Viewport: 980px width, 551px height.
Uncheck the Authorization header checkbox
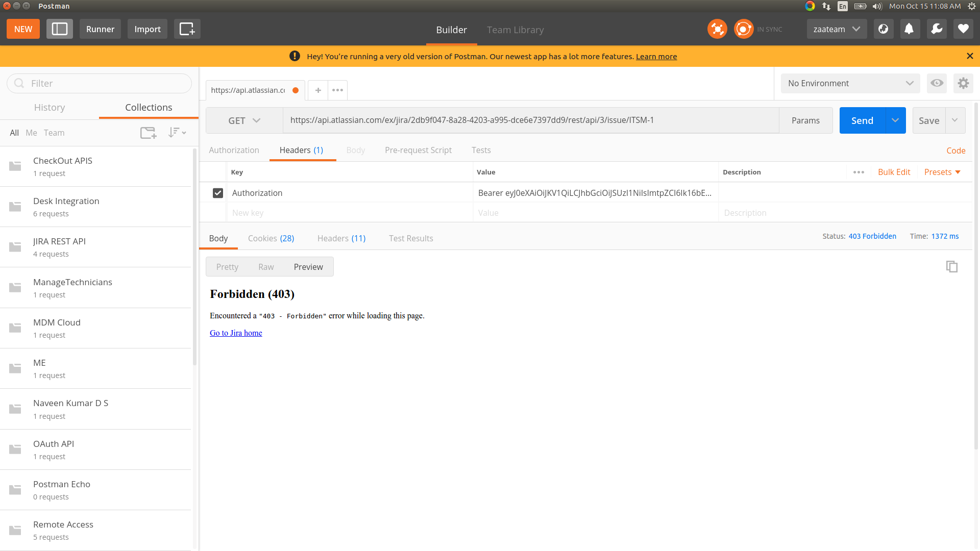(x=218, y=193)
